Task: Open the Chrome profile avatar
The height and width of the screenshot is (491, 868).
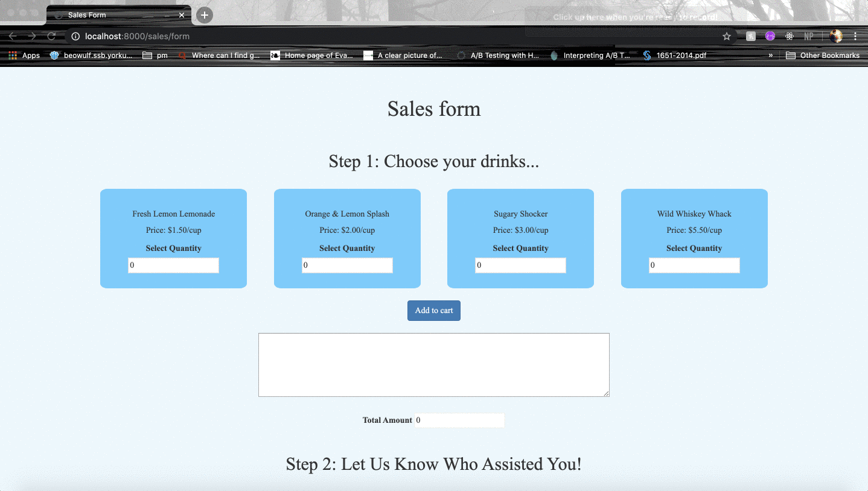Action: point(836,36)
